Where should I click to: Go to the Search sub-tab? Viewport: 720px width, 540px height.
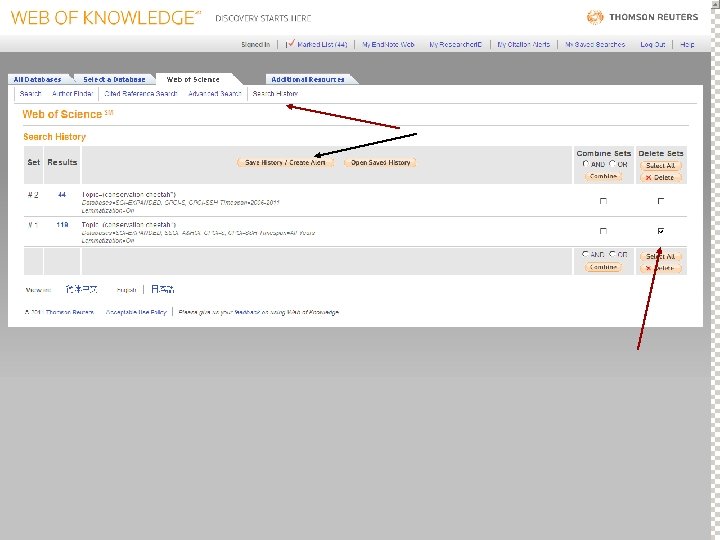[30, 93]
